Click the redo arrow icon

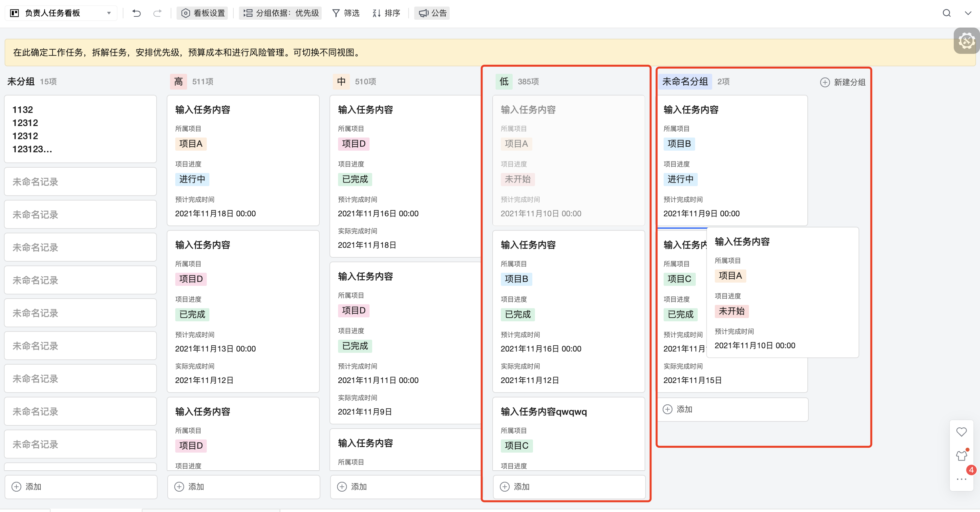coord(157,13)
